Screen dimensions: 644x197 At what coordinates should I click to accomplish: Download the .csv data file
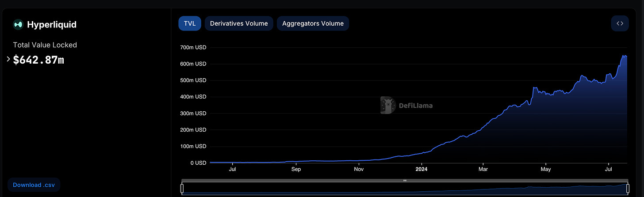(34, 185)
